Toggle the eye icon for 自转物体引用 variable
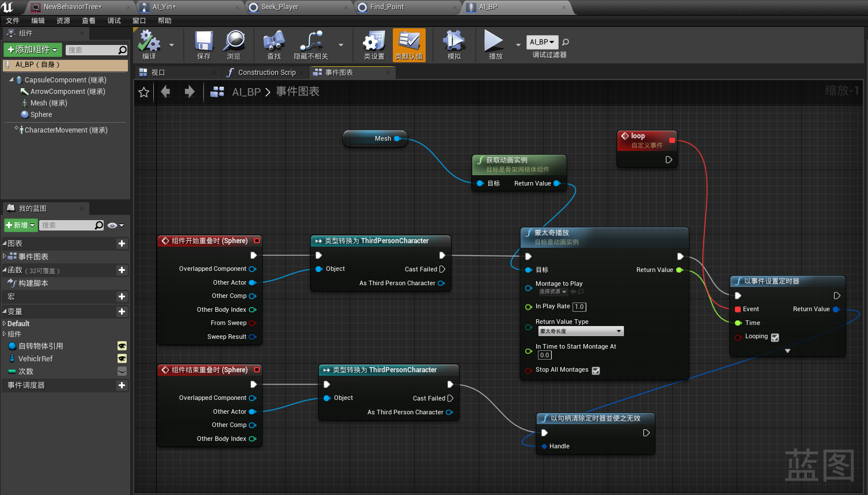The image size is (868, 495). pyautogui.click(x=122, y=346)
